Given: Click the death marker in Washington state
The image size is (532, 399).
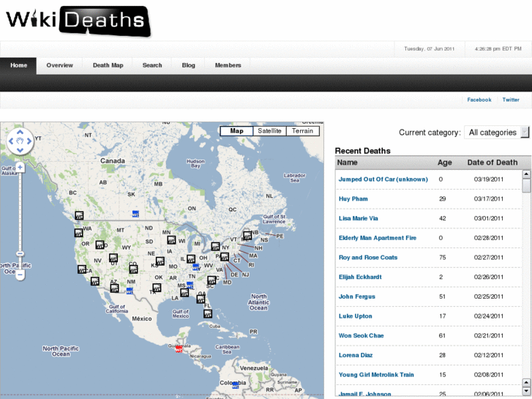Looking at the screenshot, I should tap(79, 233).
